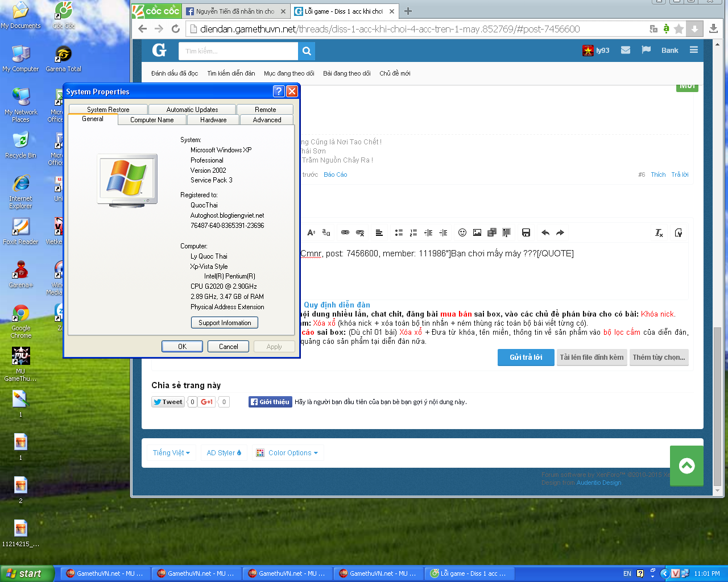This screenshot has width=728, height=582.
Task: Click the forum search magnifier button
Action: (307, 51)
